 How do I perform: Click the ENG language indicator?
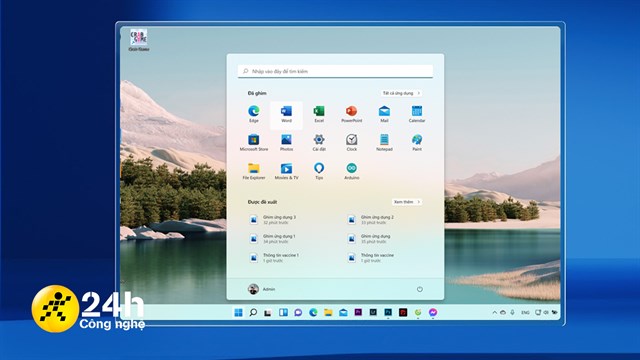(525, 313)
